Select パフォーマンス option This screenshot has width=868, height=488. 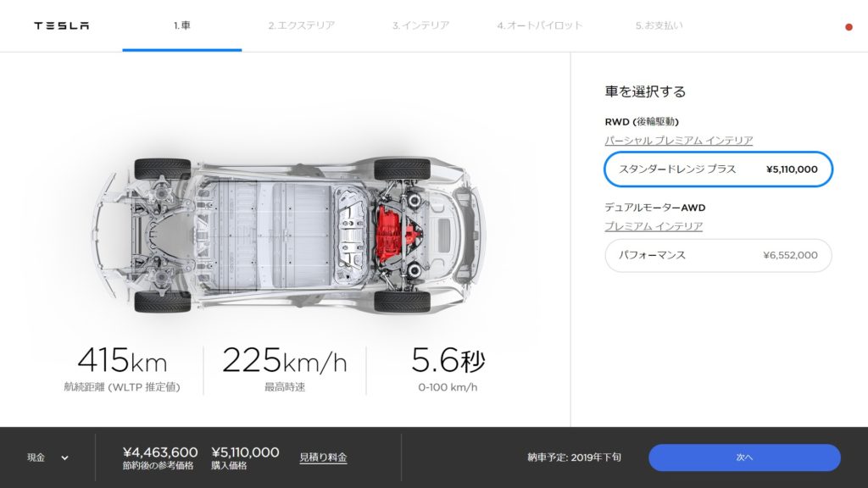[718, 255]
